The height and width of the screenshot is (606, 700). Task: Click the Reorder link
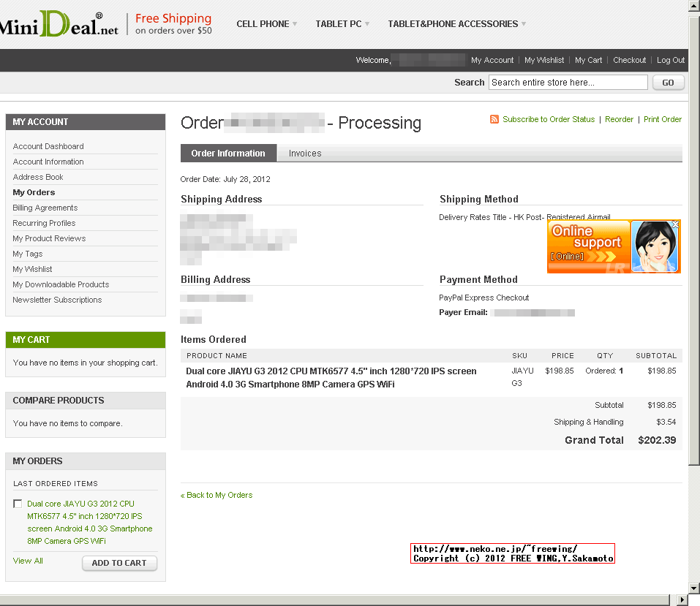tap(619, 119)
